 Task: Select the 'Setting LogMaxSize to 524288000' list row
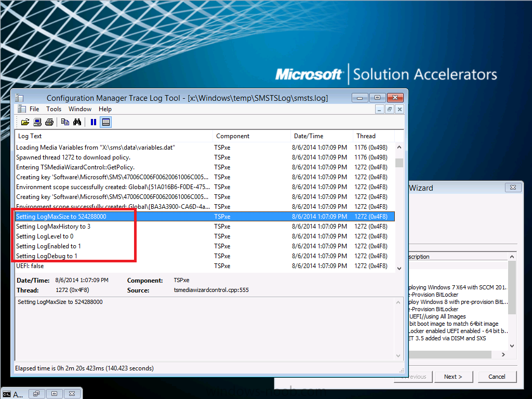pos(205,217)
